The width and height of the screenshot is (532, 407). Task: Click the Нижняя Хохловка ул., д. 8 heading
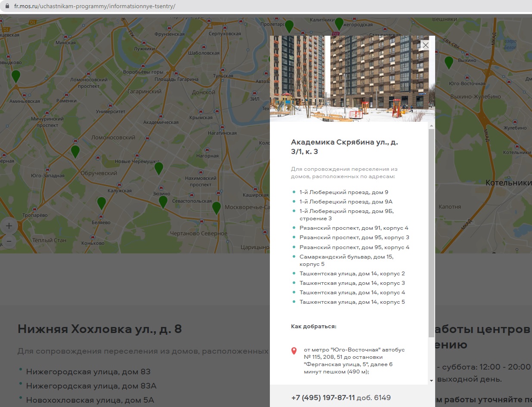coord(99,330)
